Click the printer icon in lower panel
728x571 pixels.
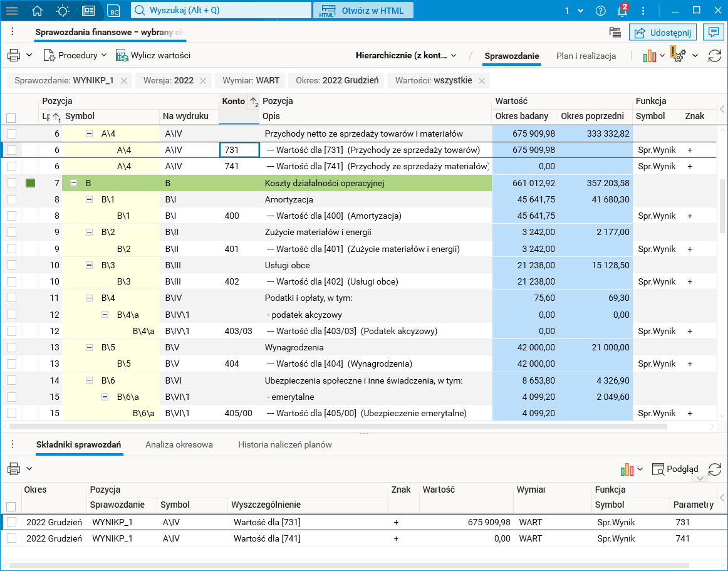click(14, 469)
